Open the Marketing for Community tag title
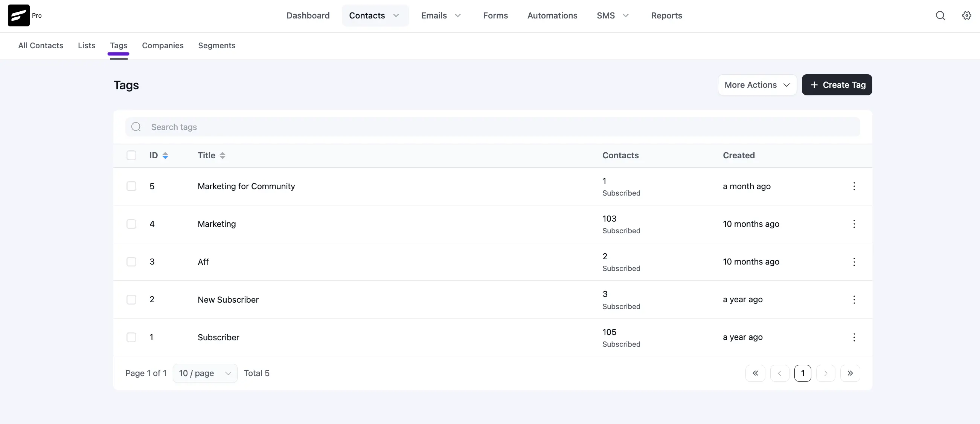This screenshot has height=424, width=980. (x=246, y=186)
